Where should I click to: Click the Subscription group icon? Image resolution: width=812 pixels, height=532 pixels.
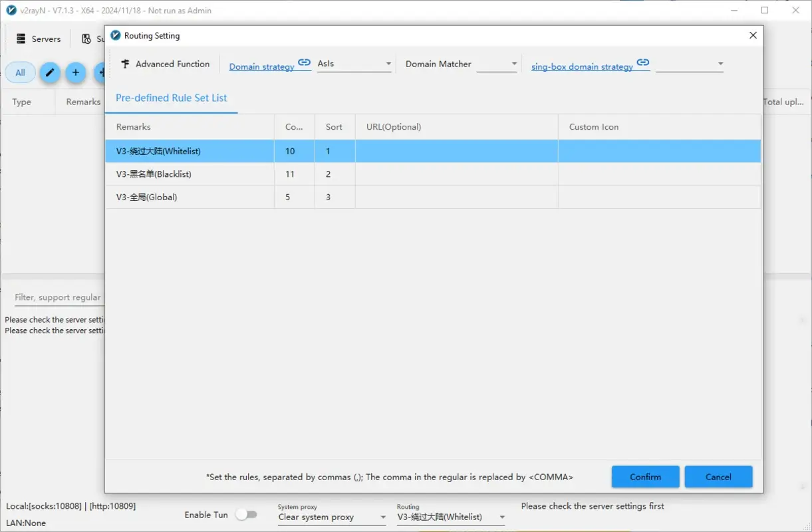86,38
